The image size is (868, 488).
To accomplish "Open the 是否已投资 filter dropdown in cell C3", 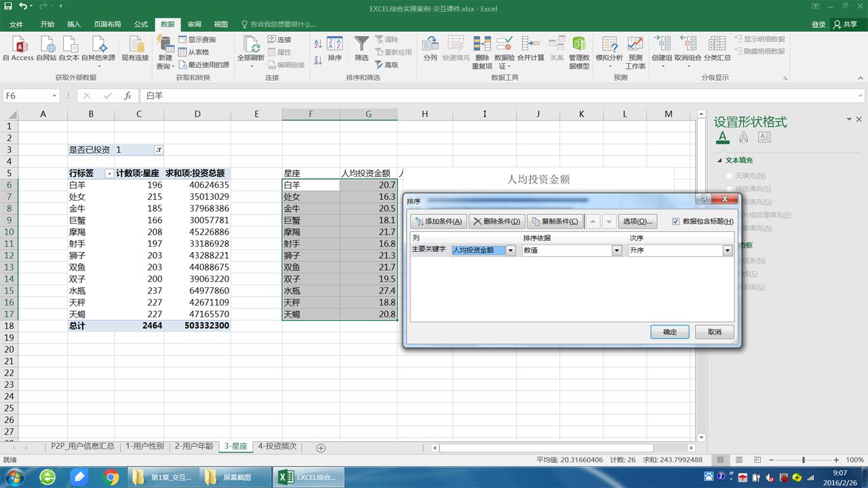I will click(159, 150).
